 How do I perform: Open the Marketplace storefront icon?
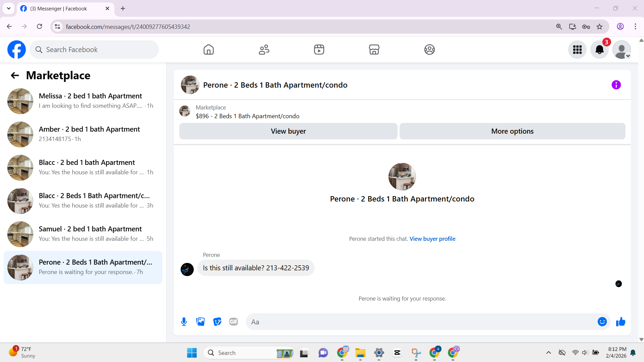coord(374,50)
